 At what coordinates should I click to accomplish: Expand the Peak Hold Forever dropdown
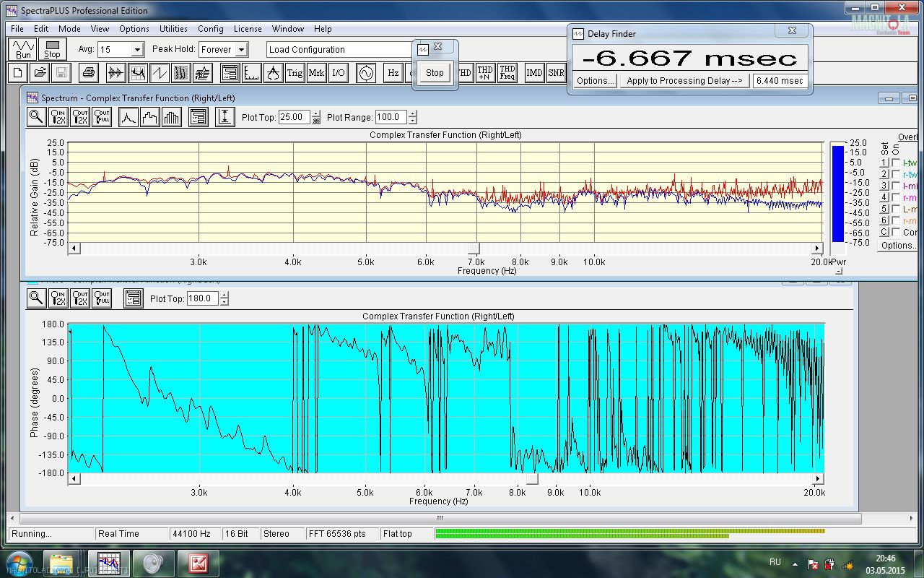coord(241,50)
